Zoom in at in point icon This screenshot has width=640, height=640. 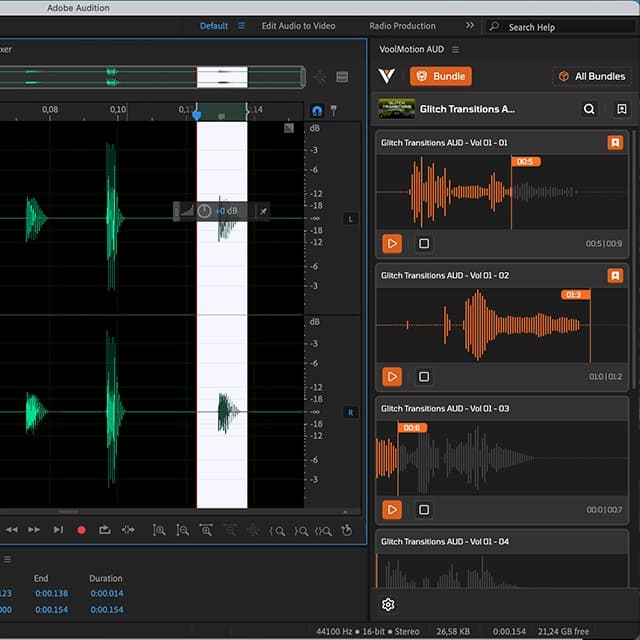(x=277, y=531)
